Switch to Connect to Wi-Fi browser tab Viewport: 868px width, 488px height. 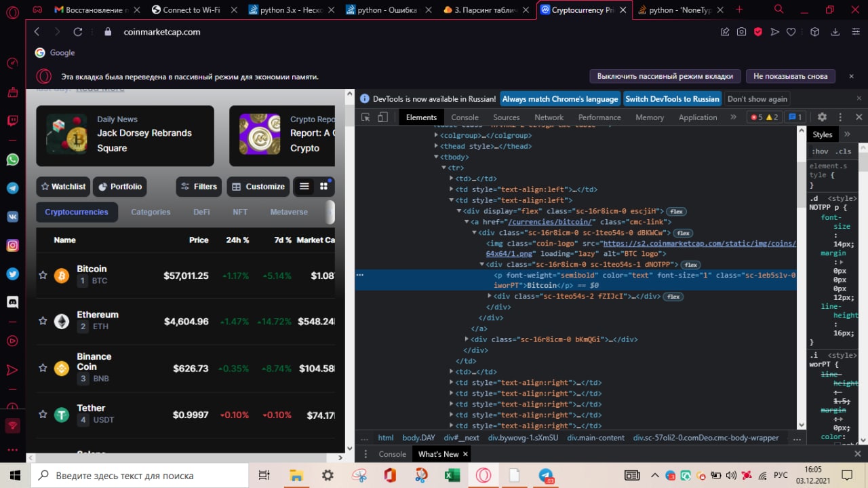click(192, 10)
